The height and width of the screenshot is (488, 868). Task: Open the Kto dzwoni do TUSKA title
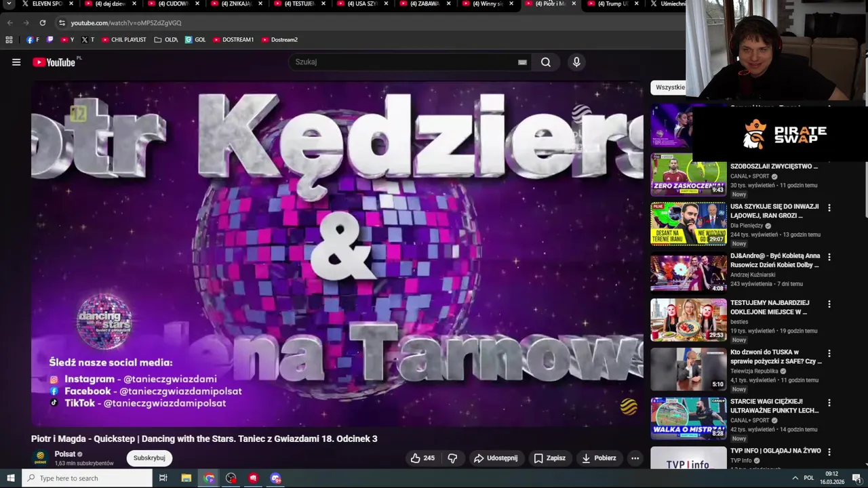(x=776, y=357)
